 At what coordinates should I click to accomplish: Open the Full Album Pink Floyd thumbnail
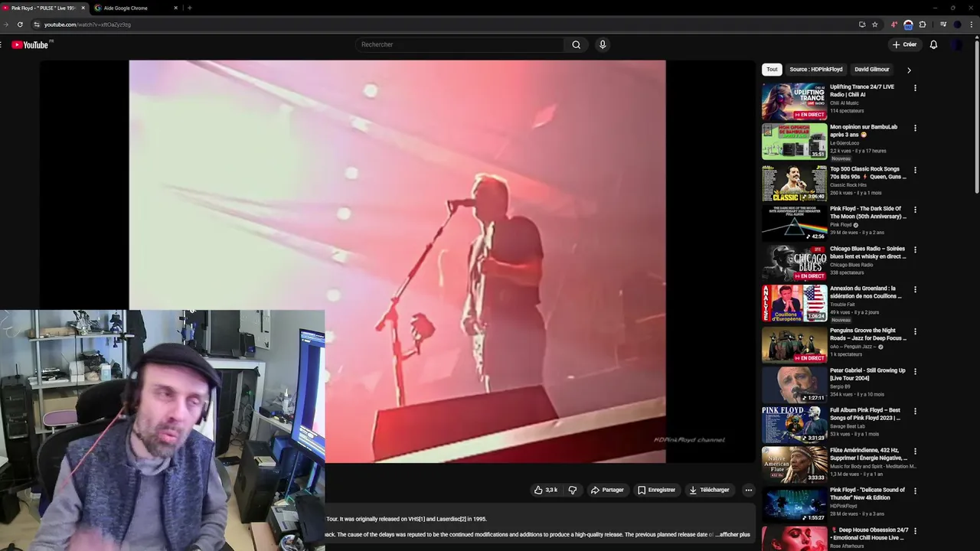pyautogui.click(x=794, y=425)
